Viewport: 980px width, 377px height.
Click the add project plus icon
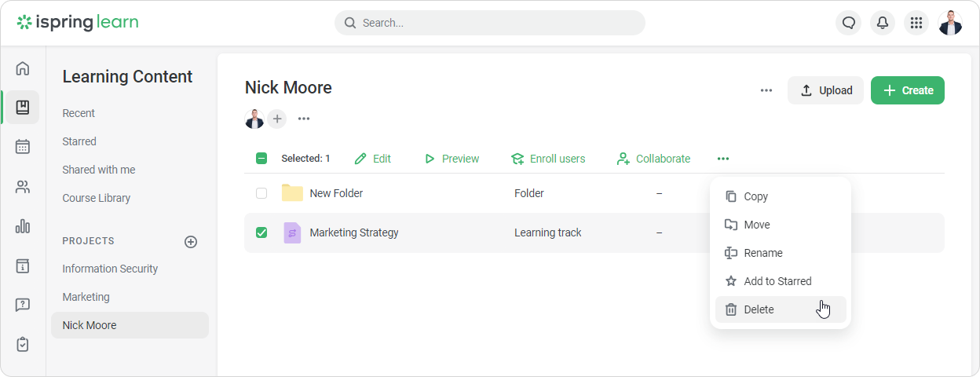(191, 242)
